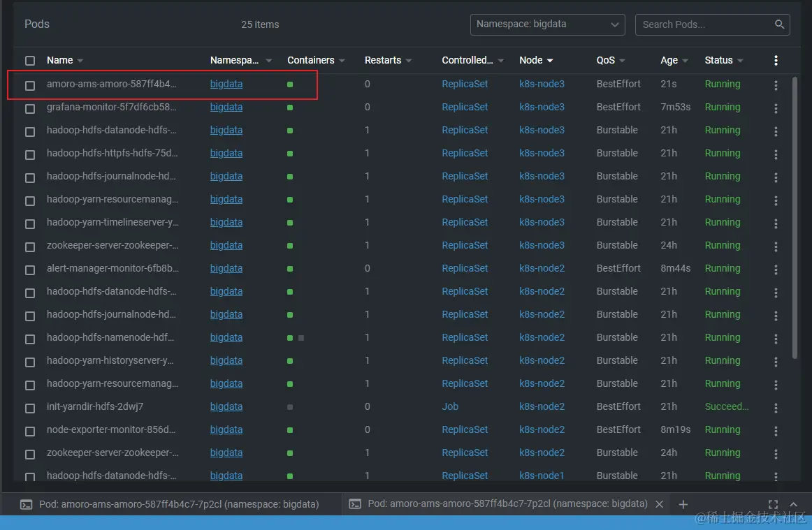The height and width of the screenshot is (530, 812).
Task: Check the hadoop-yarn-historyserver row checkbox
Action: point(30,362)
